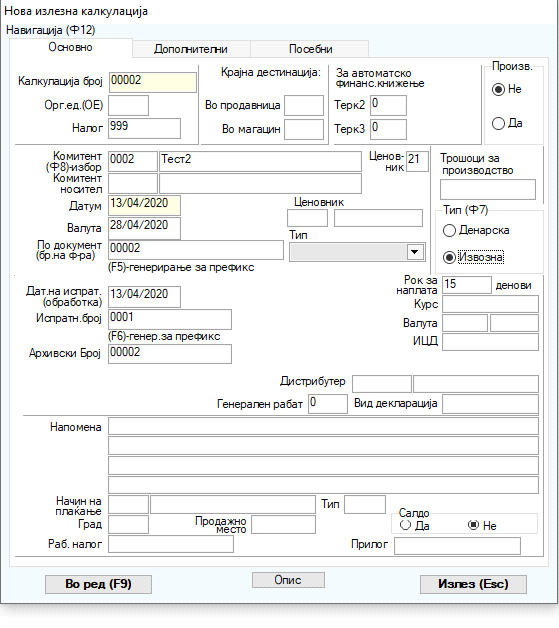Focus the Прилог input field
The width and height of the screenshot is (559, 628).
click(457, 546)
